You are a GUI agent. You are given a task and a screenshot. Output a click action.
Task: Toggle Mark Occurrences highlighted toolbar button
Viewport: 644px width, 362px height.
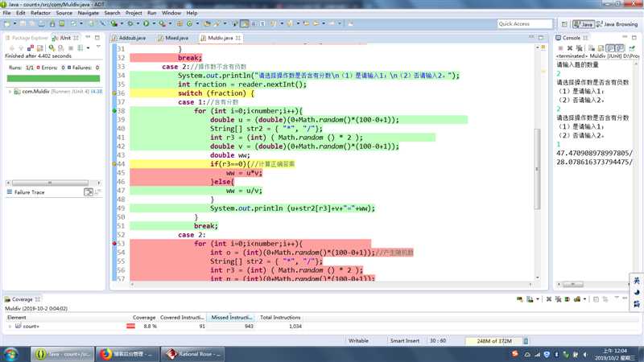click(245, 24)
